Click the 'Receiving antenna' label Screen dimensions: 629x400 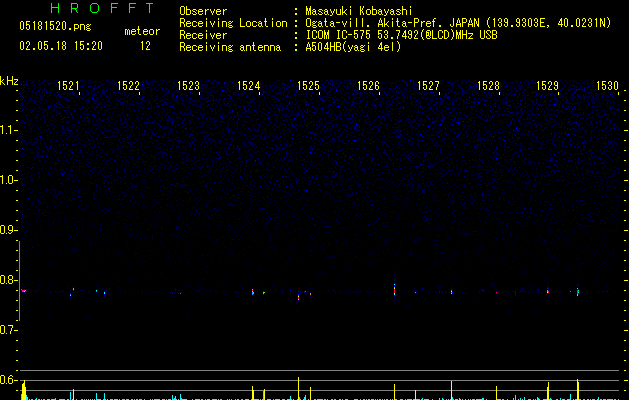point(230,47)
